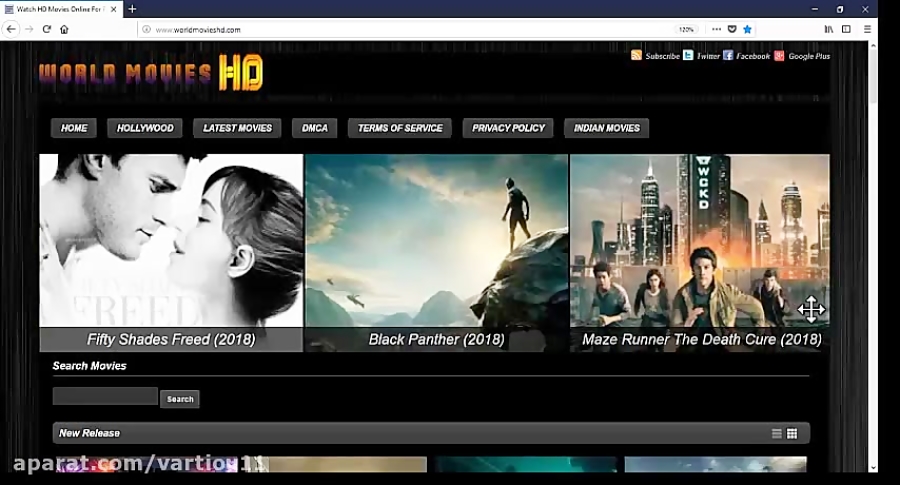The image size is (900, 485).
Task: Focus the Search Movies text field
Action: 105,396
